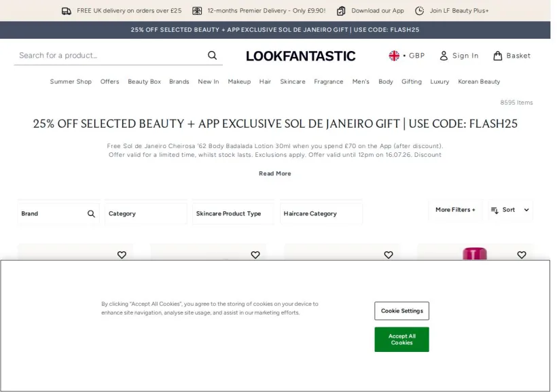
Task: Click the Sign In link text
Action: click(x=465, y=56)
